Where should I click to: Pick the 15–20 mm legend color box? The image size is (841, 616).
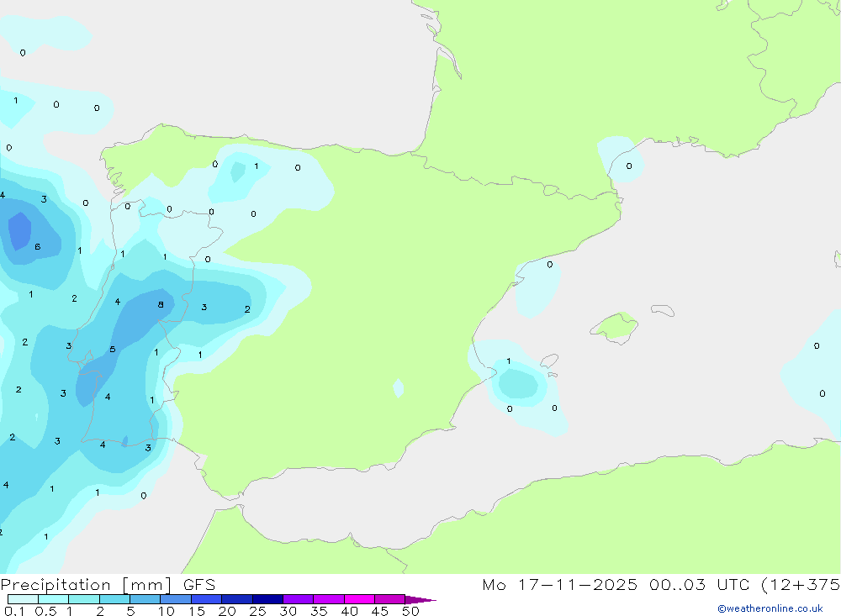(206, 599)
